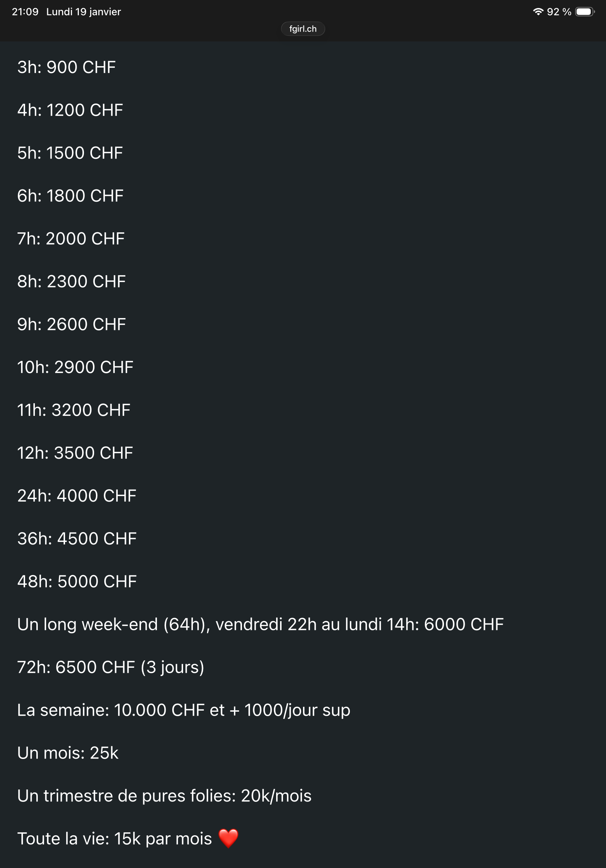Select the 72h: 6500 CHF line
The height and width of the screenshot is (868, 606).
(111, 667)
